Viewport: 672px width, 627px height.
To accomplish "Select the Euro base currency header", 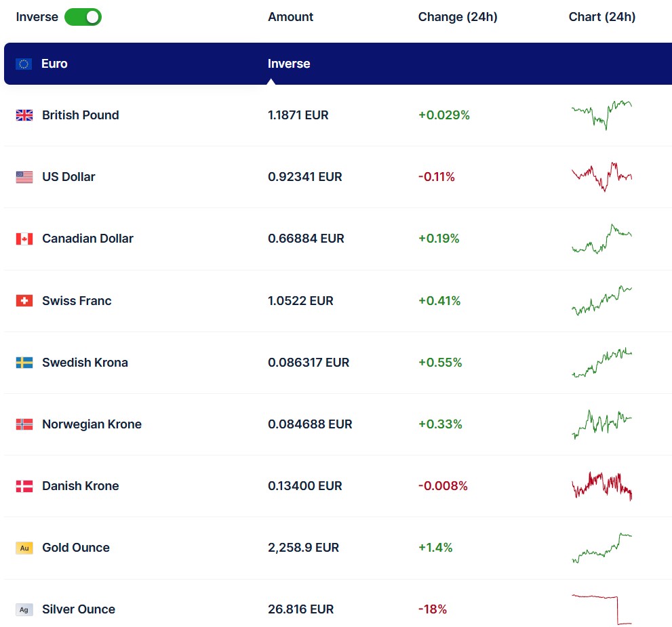I will 54,64.
